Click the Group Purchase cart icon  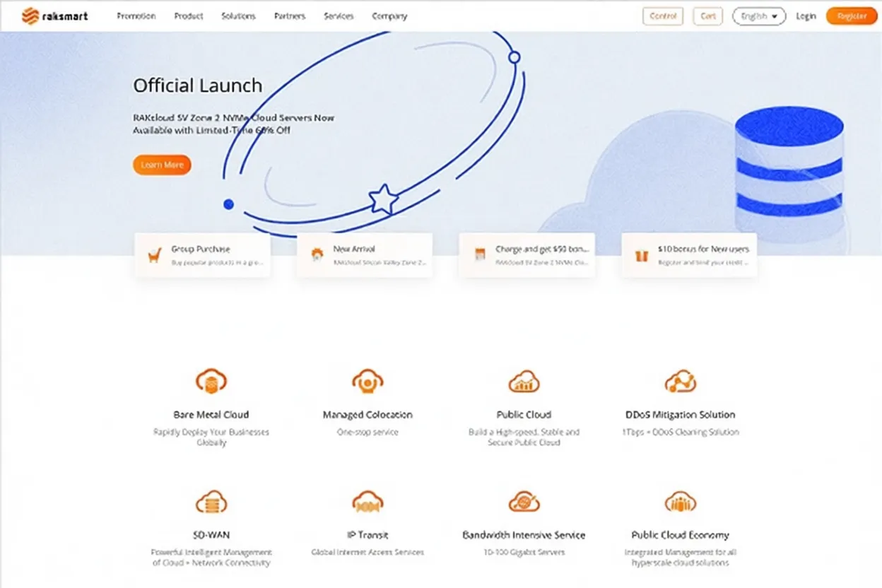coord(154,256)
